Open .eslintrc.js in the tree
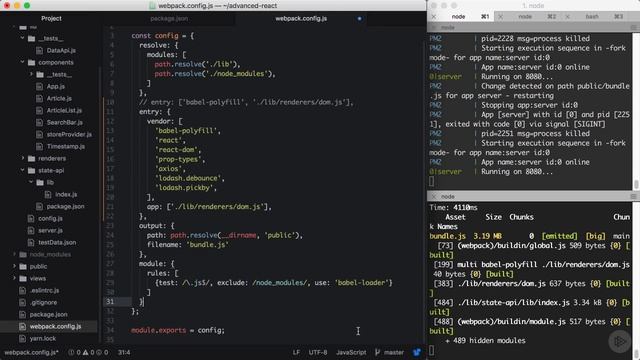The image size is (640, 360). click(x=44, y=290)
